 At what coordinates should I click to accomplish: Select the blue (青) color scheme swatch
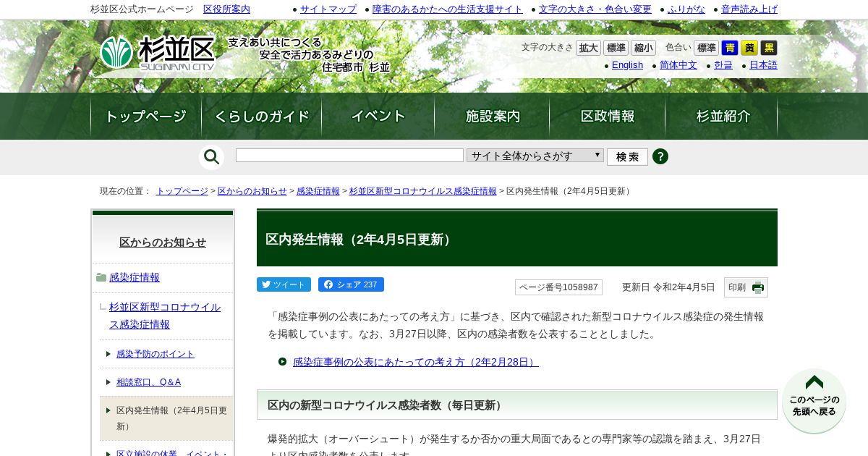(x=730, y=48)
